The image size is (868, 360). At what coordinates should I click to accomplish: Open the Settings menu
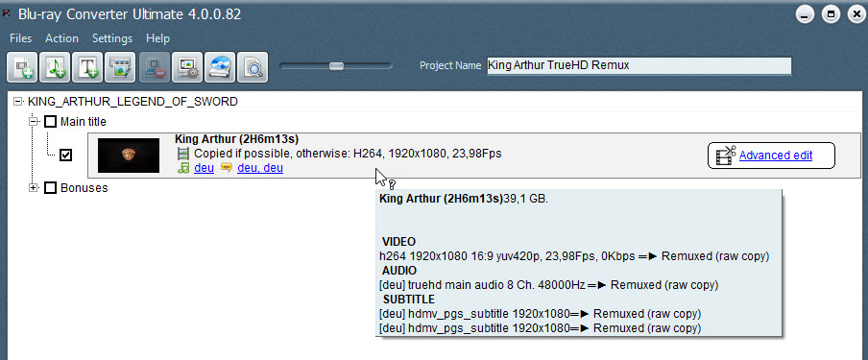(112, 38)
